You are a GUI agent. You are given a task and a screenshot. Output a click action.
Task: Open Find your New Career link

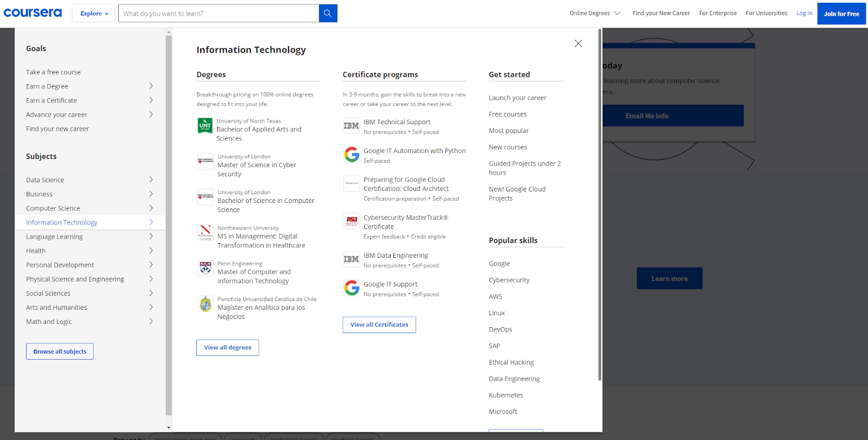click(661, 13)
